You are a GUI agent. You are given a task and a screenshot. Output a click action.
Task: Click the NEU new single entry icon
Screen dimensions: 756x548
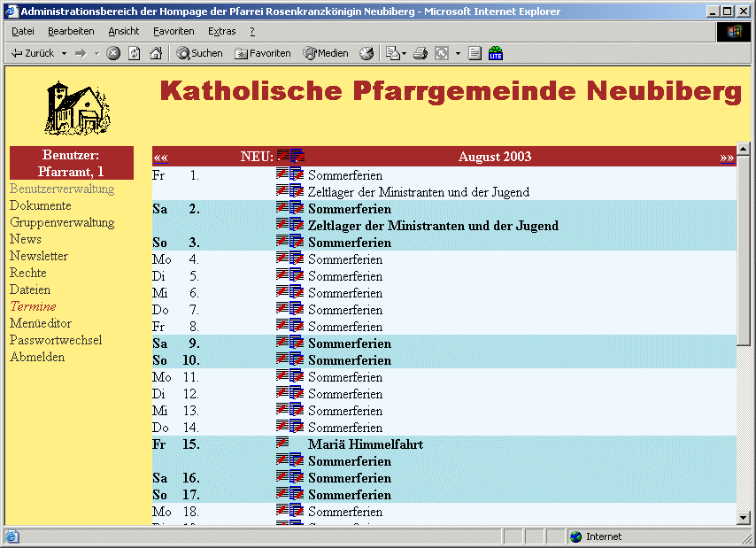point(283,156)
